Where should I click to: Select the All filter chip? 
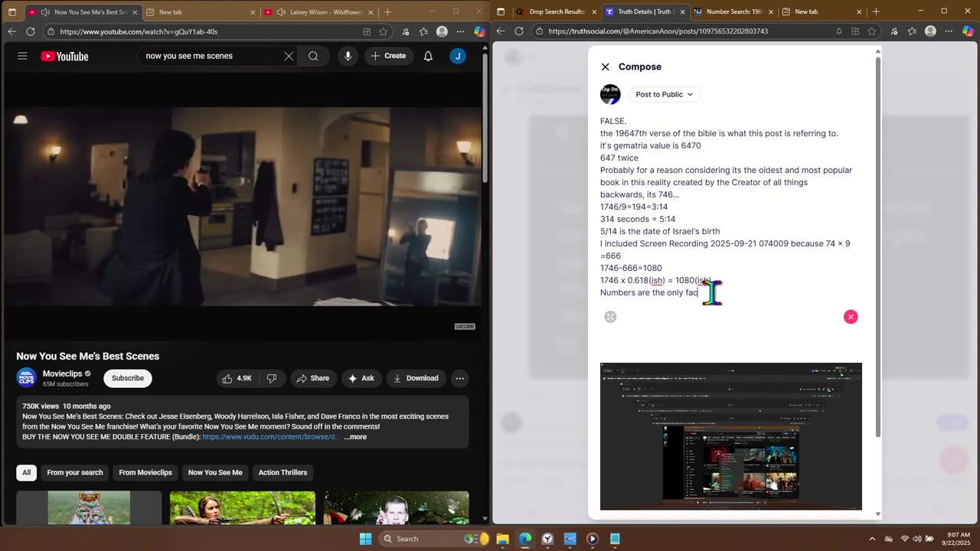pyautogui.click(x=26, y=472)
